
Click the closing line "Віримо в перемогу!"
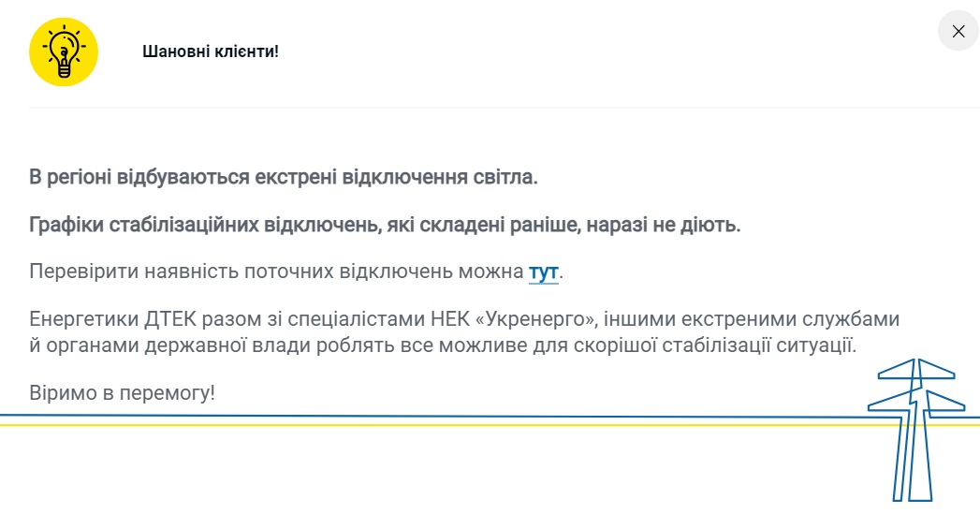coord(123,392)
